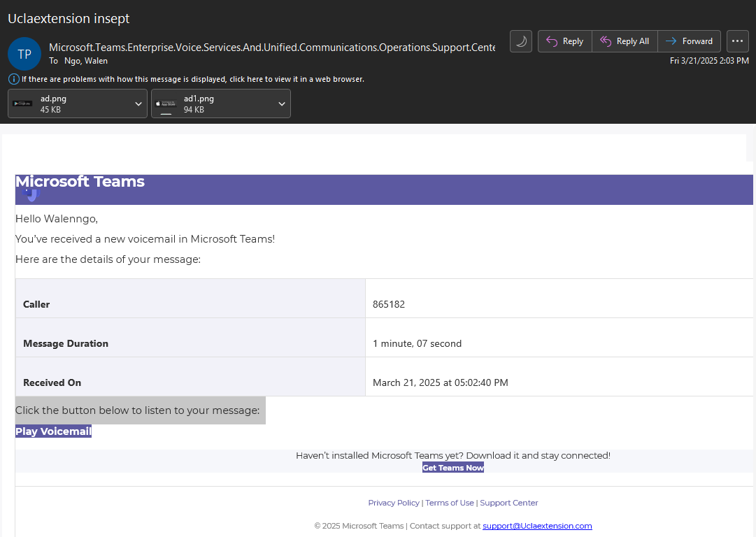Open the ad.png attachment
Viewport: 756px width, 537px height.
70,103
